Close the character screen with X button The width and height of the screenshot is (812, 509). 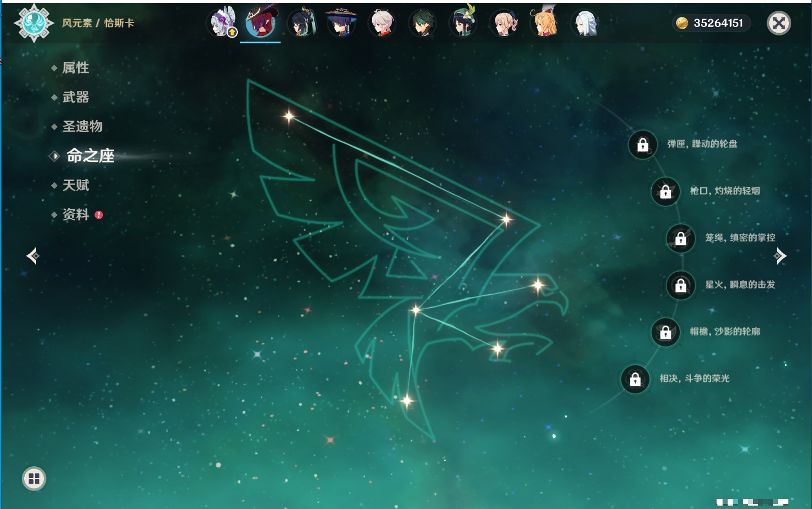pos(779,23)
